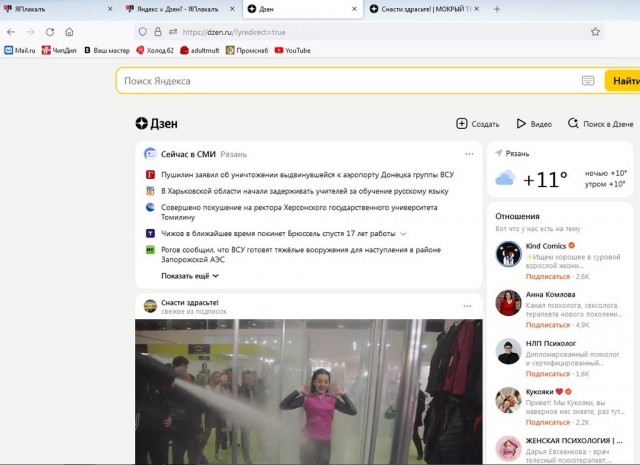Open the three-dot menu of Сейчас в СМИ
This screenshot has width=640, height=465.
[x=469, y=154]
